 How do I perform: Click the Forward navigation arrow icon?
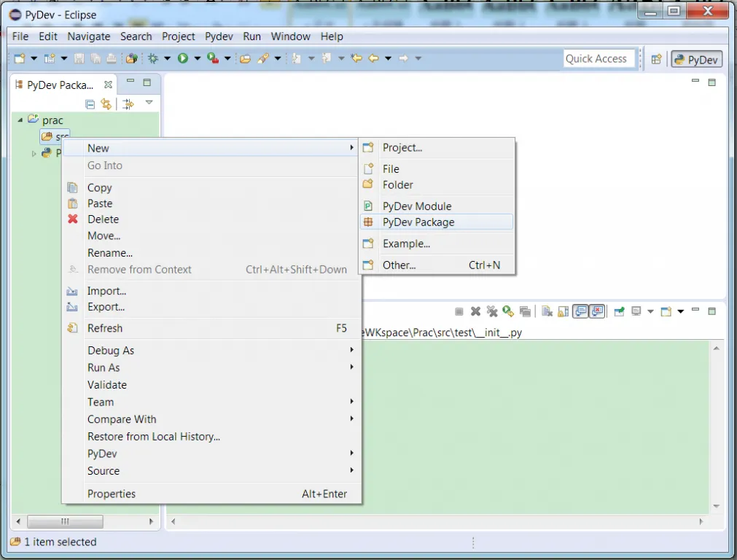403,58
